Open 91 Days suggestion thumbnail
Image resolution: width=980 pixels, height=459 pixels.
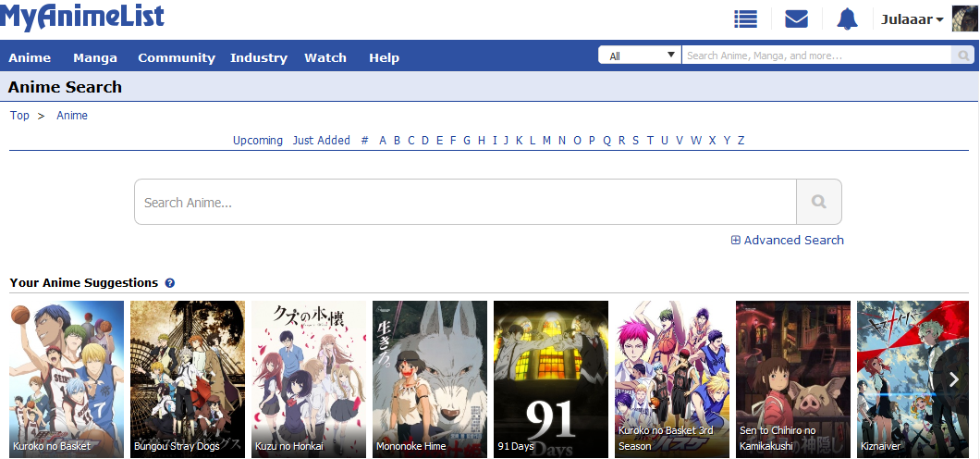click(551, 379)
